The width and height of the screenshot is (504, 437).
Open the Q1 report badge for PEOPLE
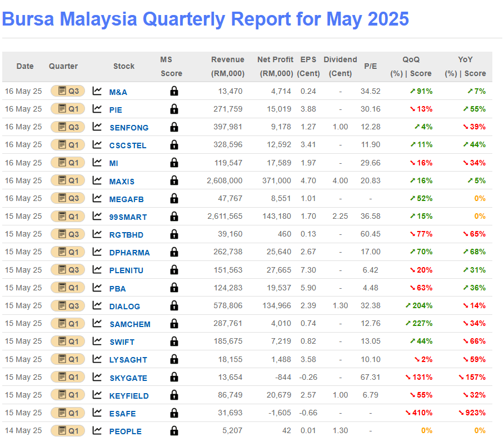click(x=67, y=431)
